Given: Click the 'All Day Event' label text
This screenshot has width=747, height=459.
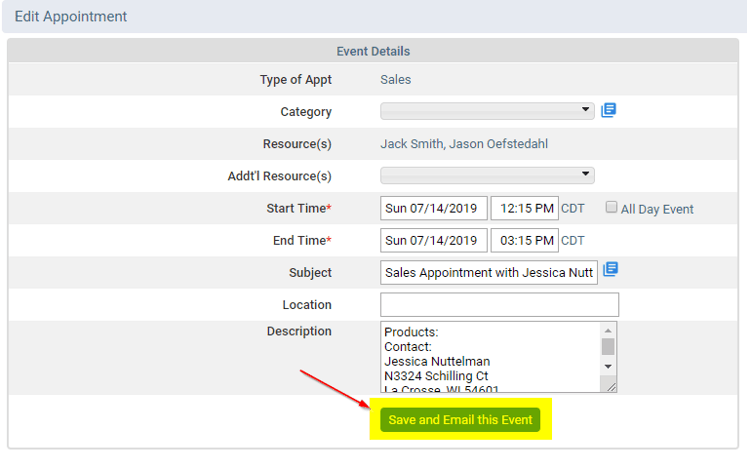Looking at the screenshot, I should [657, 209].
